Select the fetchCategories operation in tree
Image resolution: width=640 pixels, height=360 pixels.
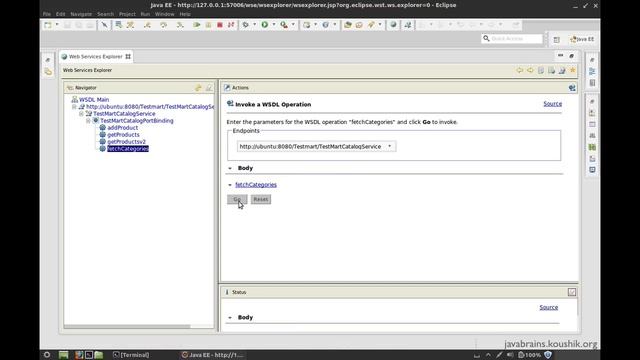point(128,149)
